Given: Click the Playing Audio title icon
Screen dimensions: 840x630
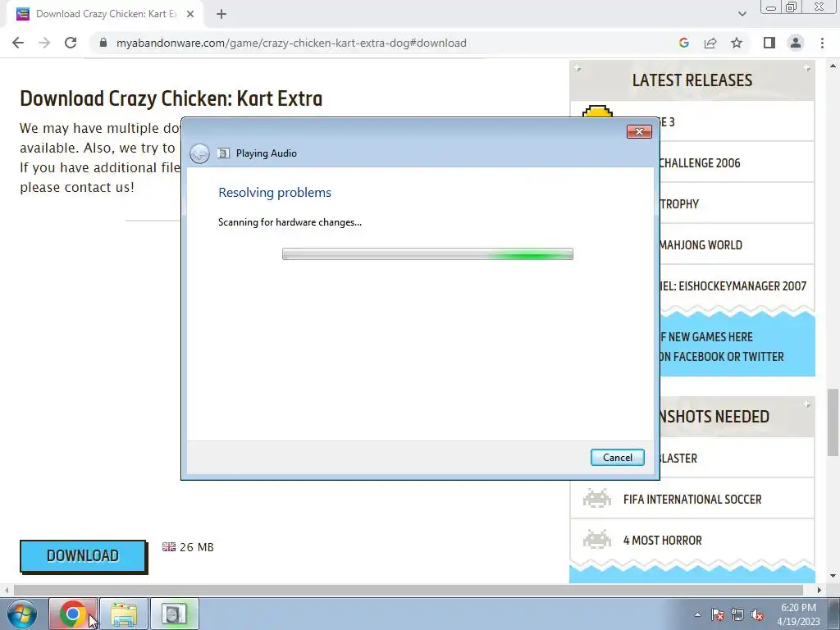Looking at the screenshot, I should 223,153.
